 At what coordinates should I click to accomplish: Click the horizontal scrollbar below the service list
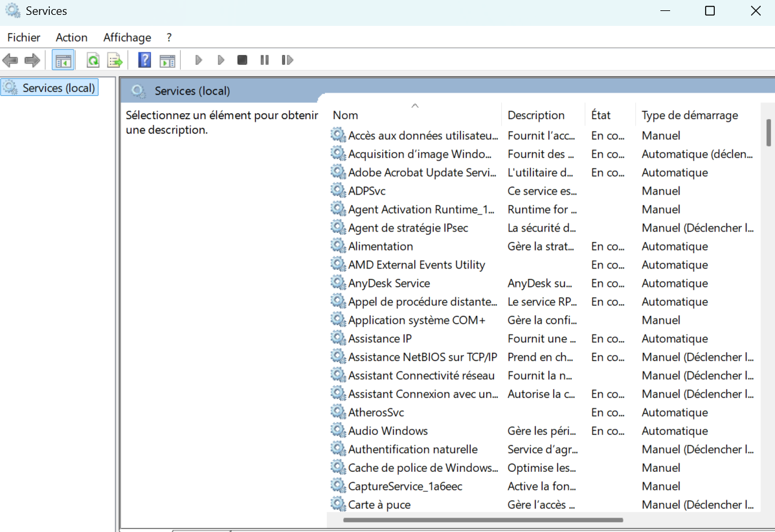click(482, 520)
